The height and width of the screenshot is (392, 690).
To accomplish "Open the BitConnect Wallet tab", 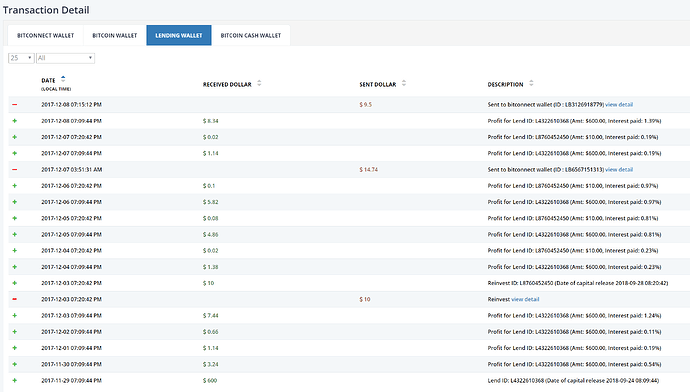I will click(x=45, y=35).
